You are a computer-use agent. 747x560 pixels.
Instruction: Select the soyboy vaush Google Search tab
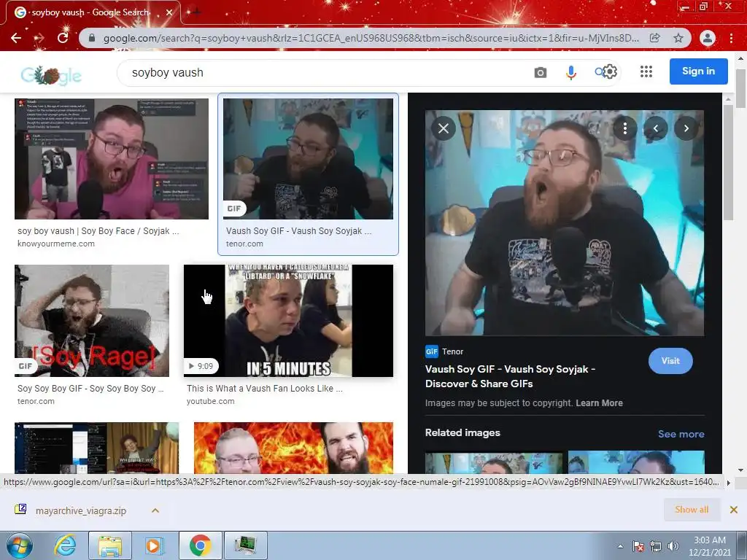90,12
